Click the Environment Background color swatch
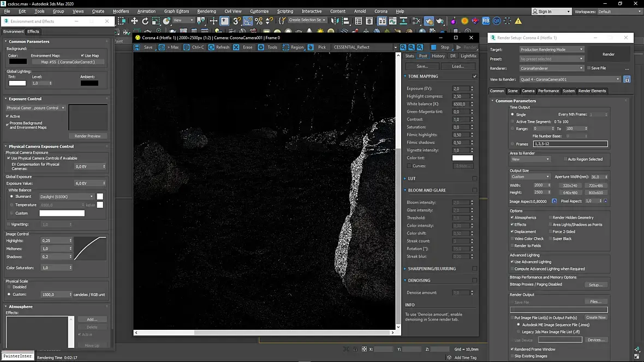The height and width of the screenshot is (362, 644). [x=17, y=62]
